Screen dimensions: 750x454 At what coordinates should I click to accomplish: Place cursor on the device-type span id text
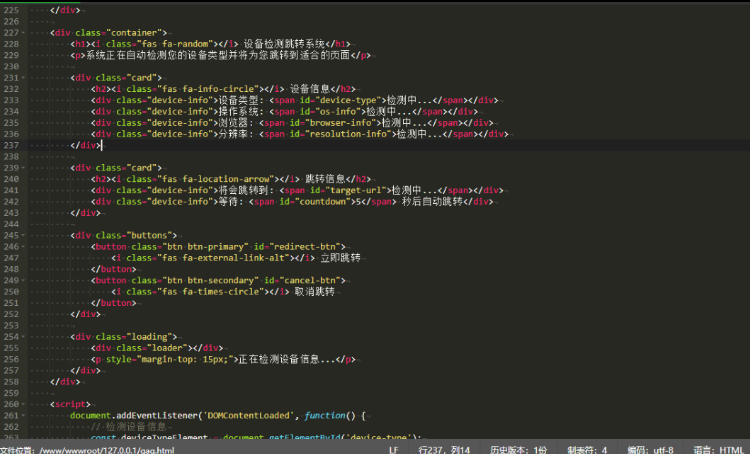click(350, 100)
